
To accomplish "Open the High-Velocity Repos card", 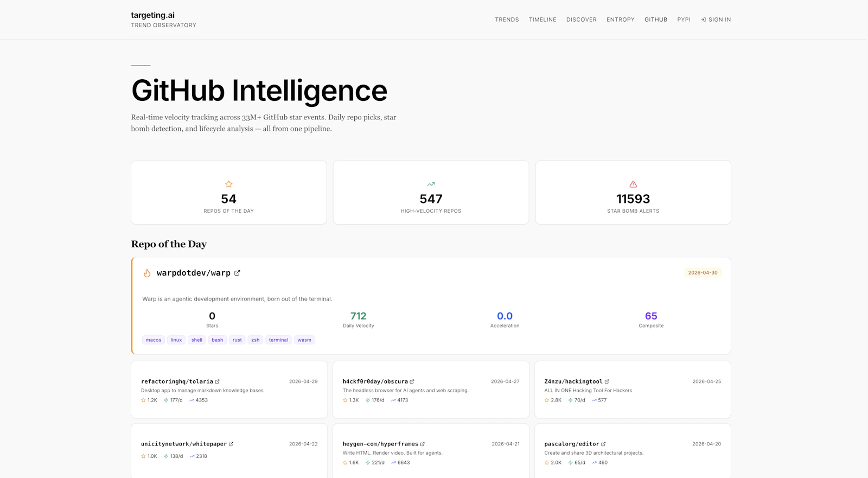I will coord(431,192).
